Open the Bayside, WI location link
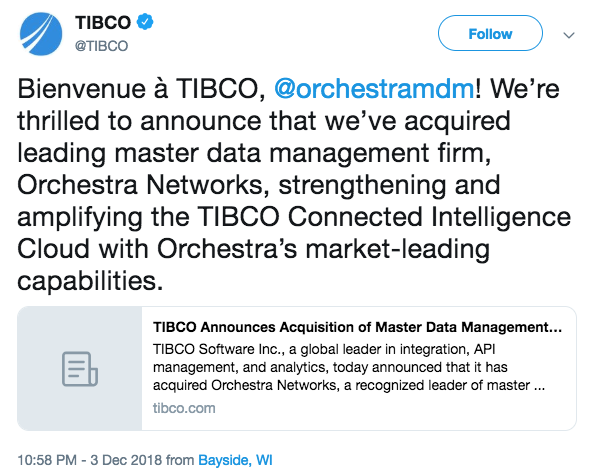 click(x=235, y=460)
